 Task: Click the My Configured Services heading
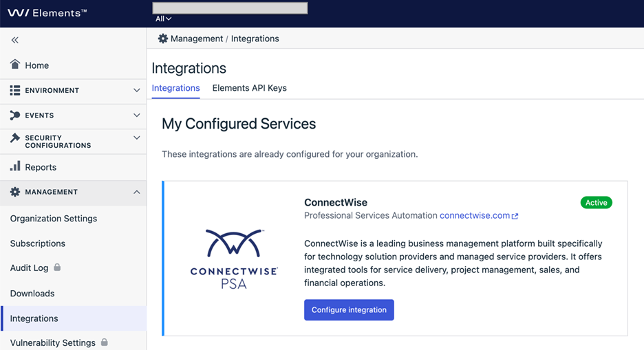[x=239, y=124]
